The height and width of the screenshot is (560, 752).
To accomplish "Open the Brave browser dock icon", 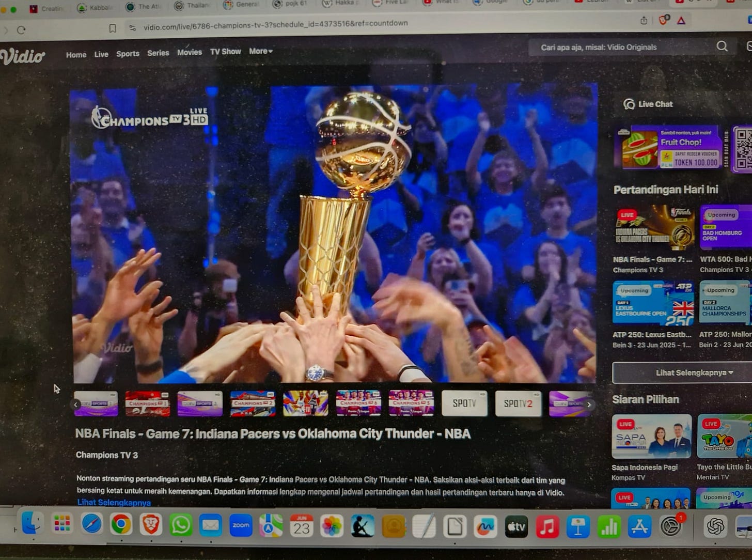I will (x=150, y=525).
